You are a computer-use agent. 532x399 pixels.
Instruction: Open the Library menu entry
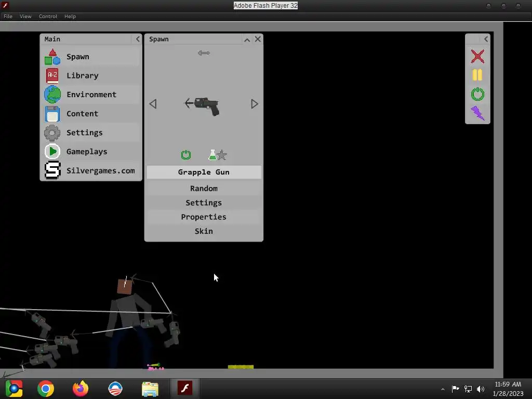point(83,76)
